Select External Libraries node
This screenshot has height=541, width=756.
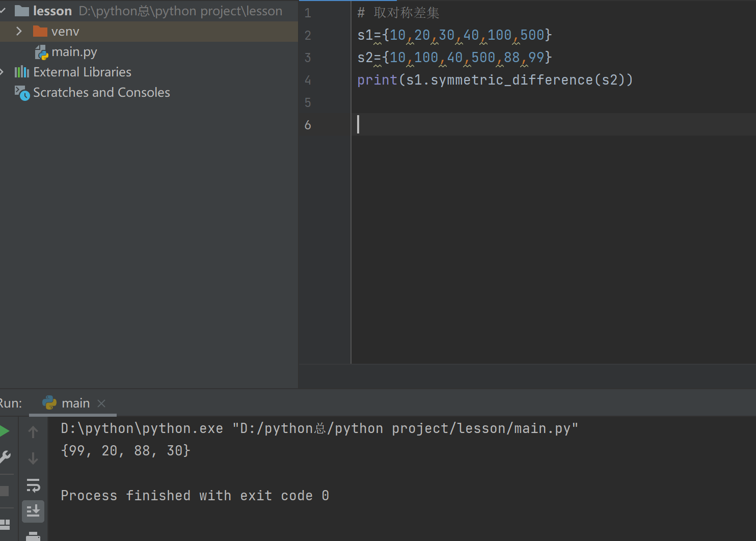82,72
